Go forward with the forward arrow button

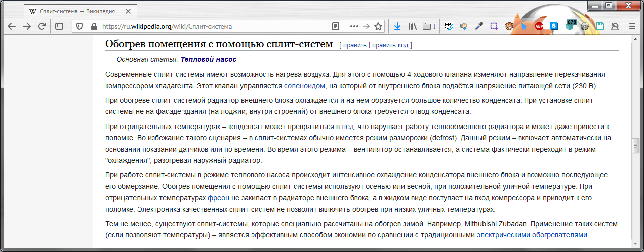27,26
